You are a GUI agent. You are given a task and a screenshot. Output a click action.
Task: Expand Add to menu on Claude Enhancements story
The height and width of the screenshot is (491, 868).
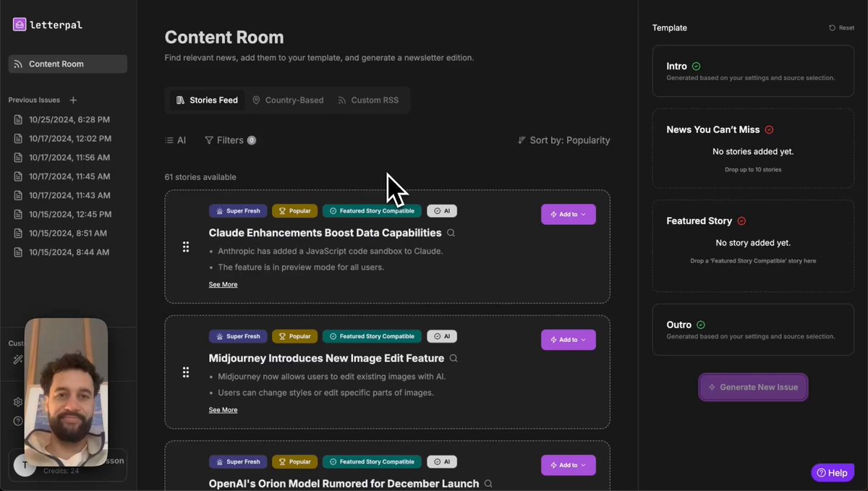point(569,214)
